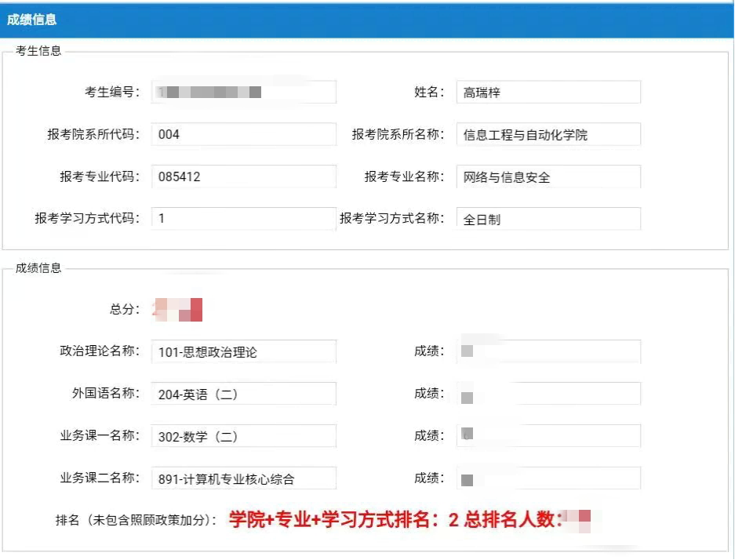Select the 姓名 field showing 高瑞梓
Screen dimensions: 735x560
pos(548,92)
